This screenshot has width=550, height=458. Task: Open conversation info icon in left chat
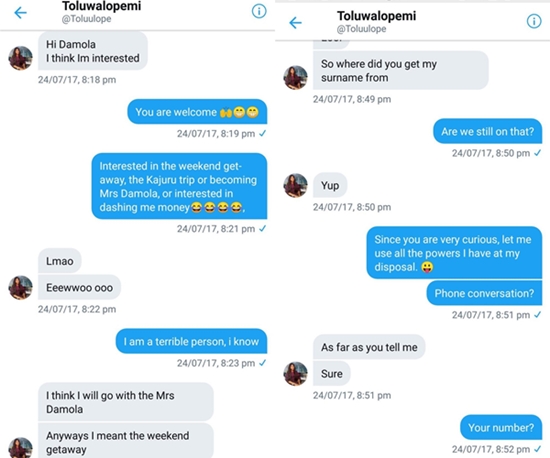[x=259, y=11]
